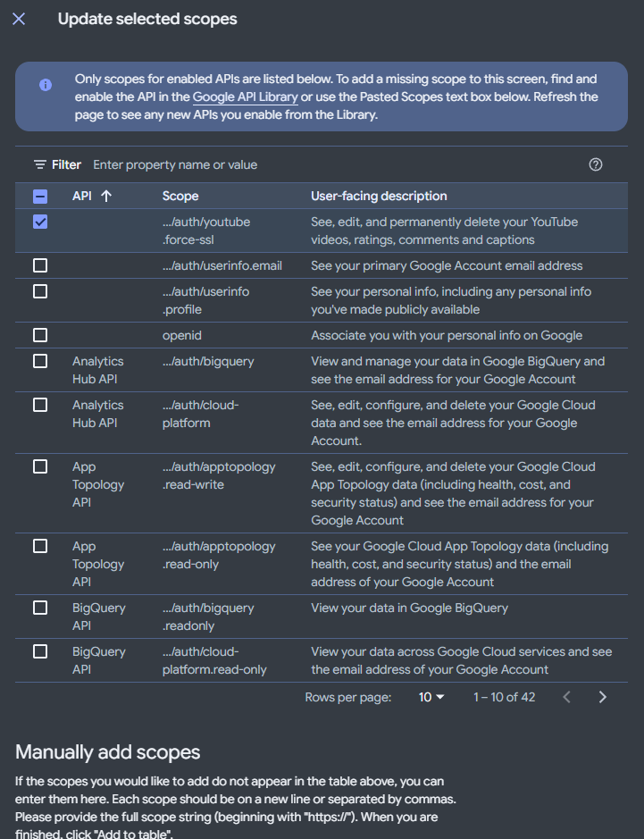
Task: Check the Analytics Hub cloud-platform scope checkbox
Action: pos(40,405)
